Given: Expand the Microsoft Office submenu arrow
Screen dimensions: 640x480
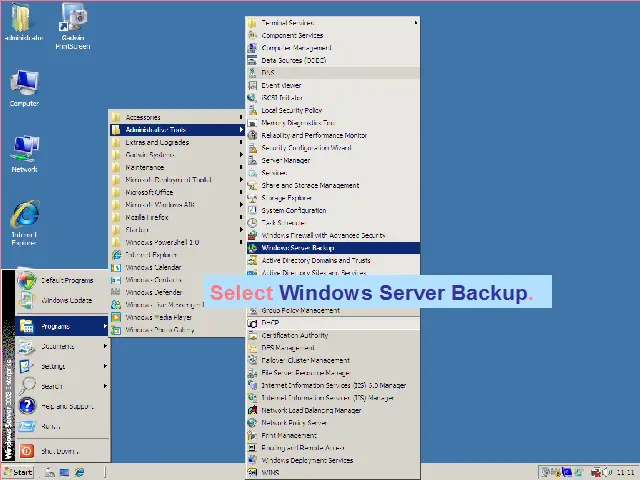Looking at the screenshot, I should (x=241, y=192).
